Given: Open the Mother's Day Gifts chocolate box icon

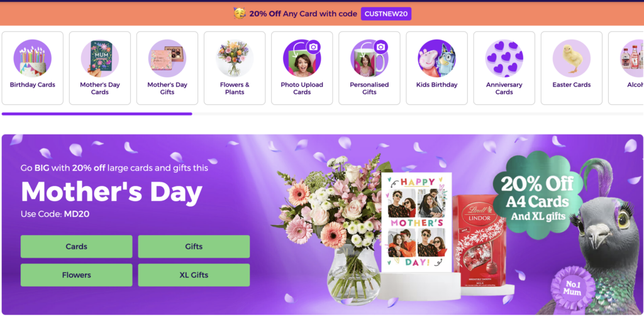Looking at the screenshot, I should tap(167, 58).
